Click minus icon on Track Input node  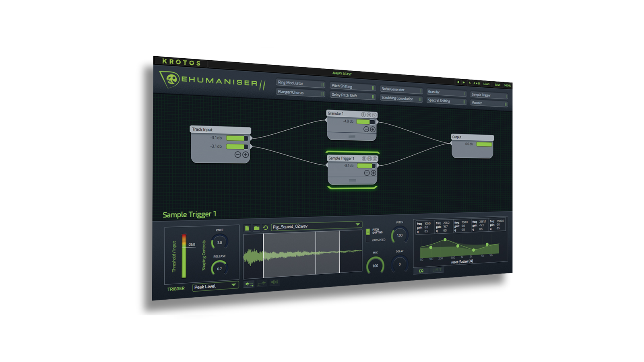coord(238,154)
